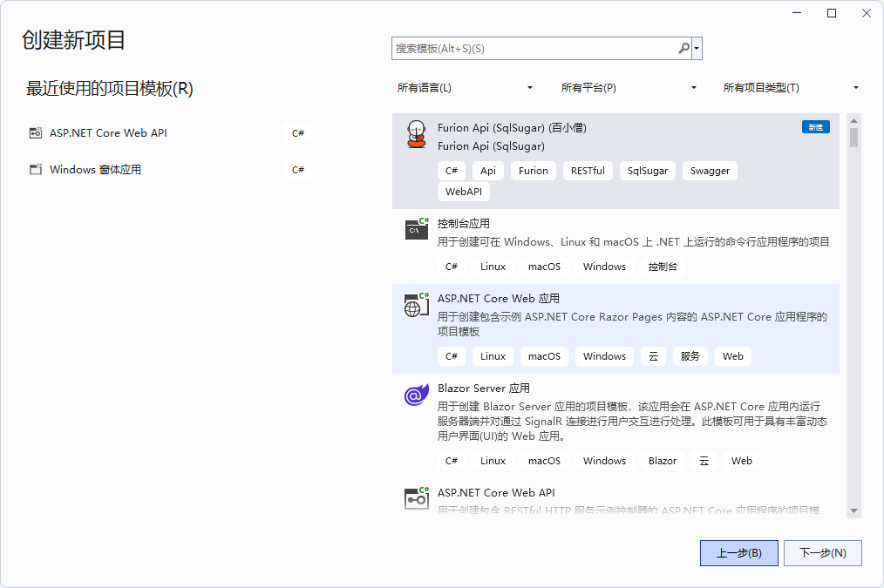
Task: Expand the search history dropdown arrow
Action: (697, 49)
